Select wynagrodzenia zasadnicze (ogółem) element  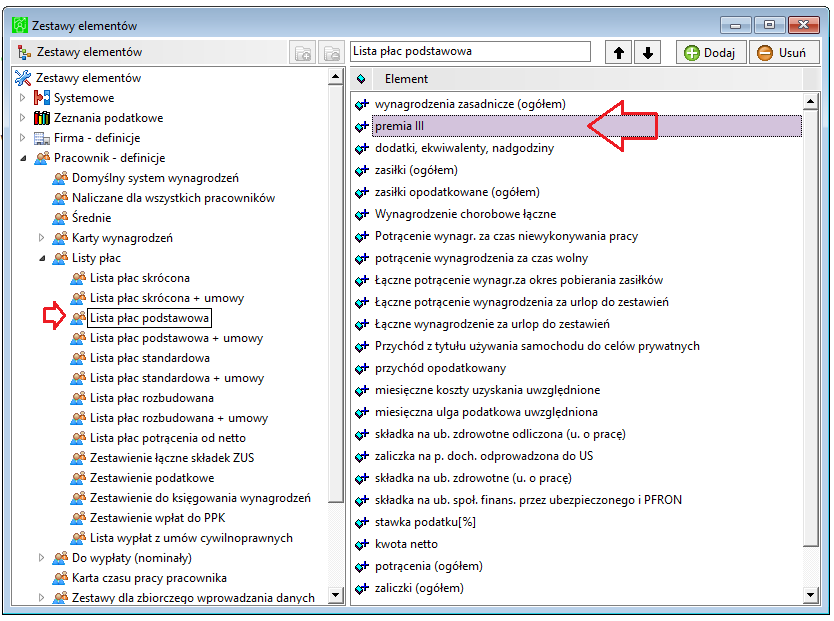pyautogui.click(x=470, y=104)
